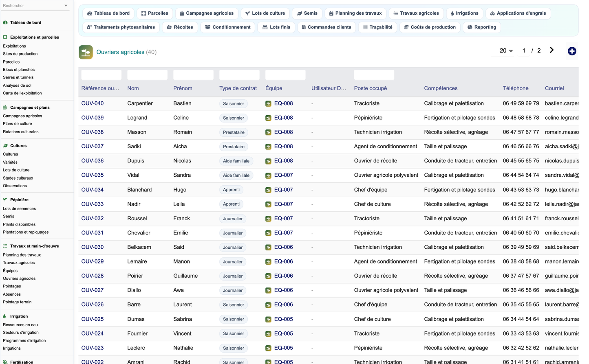
Task: Click the Irrigations tab droplet icon
Action: 452,13
